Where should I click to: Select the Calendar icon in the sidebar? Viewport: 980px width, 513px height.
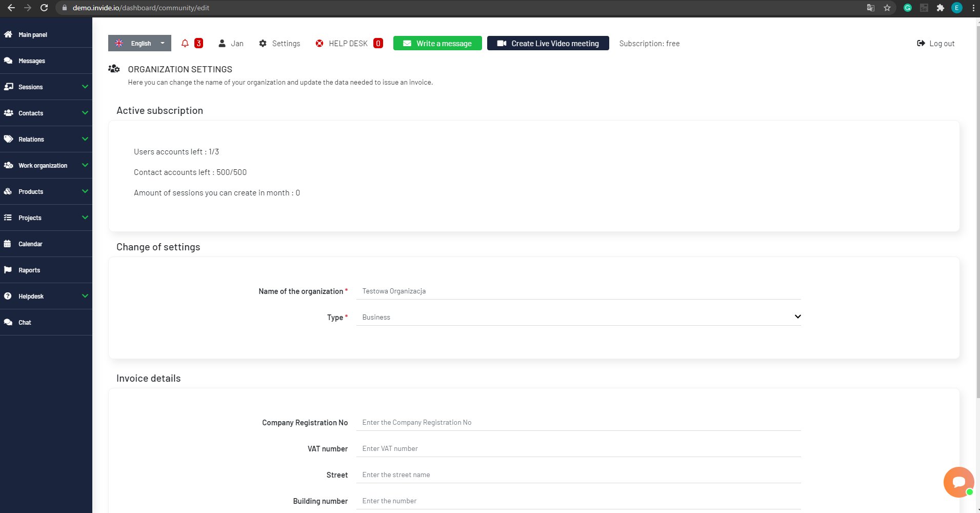pyautogui.click(x=8, y=244)
